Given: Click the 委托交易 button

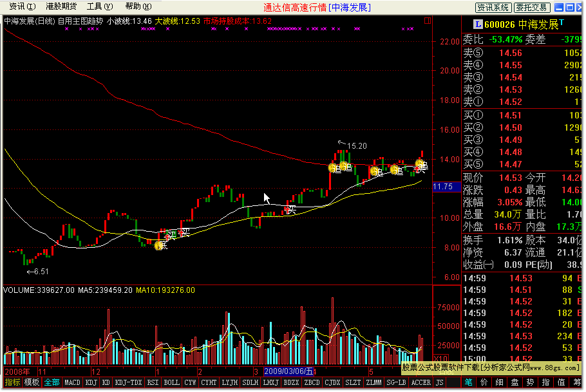Looking at the screenshot, I should click(x=531, y=8).
